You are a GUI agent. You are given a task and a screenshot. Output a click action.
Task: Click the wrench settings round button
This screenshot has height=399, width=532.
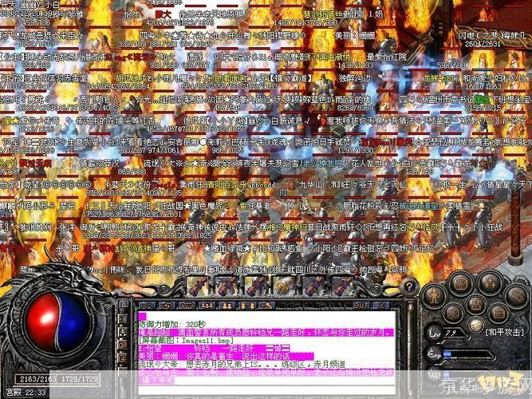point(516,294)
